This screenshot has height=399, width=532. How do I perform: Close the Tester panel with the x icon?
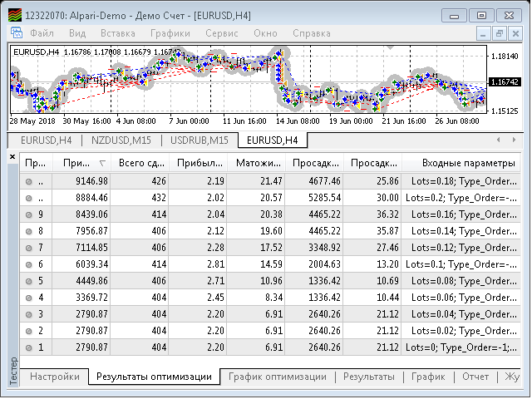(x=12, y=156)
